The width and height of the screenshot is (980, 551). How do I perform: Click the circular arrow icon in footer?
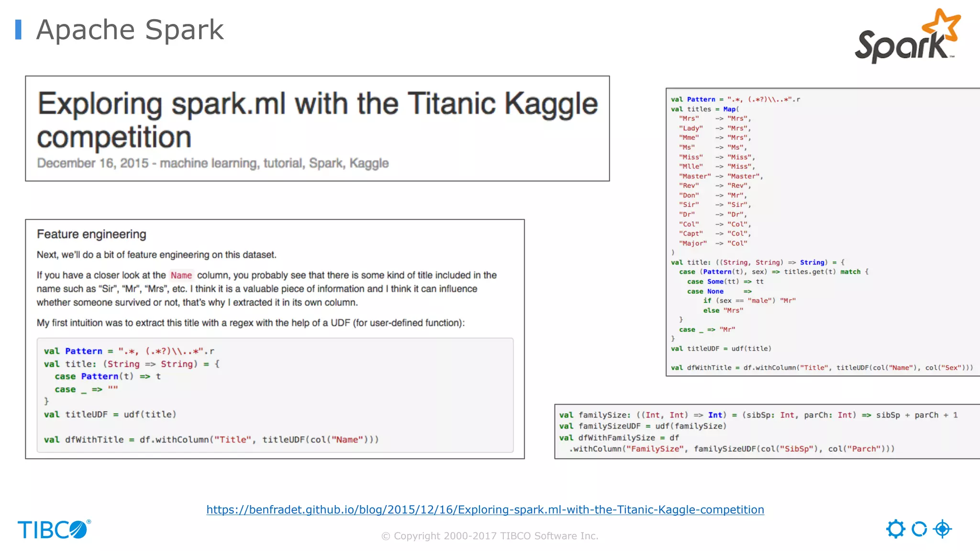click(x=919, y=529)
